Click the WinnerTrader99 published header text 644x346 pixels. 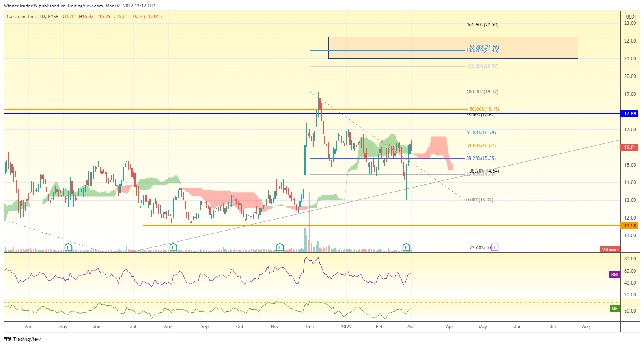[80, 6]
